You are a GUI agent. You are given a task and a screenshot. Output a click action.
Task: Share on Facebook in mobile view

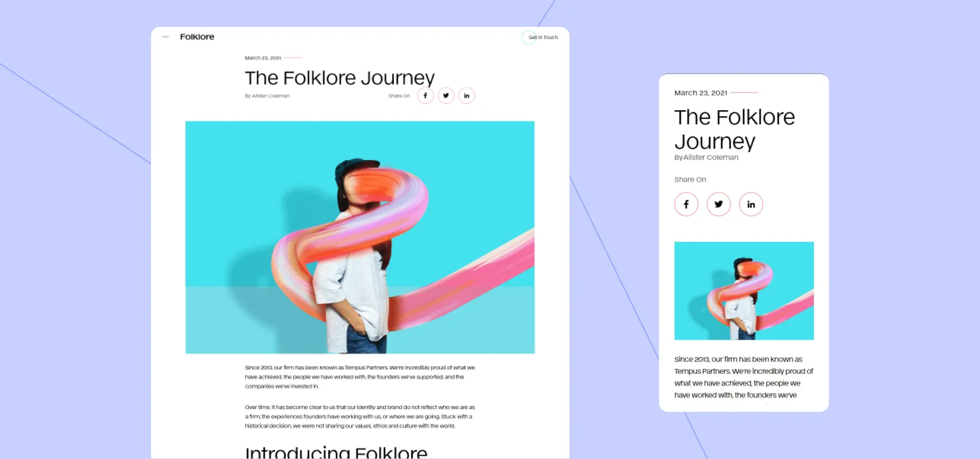(x=686, y=204)
